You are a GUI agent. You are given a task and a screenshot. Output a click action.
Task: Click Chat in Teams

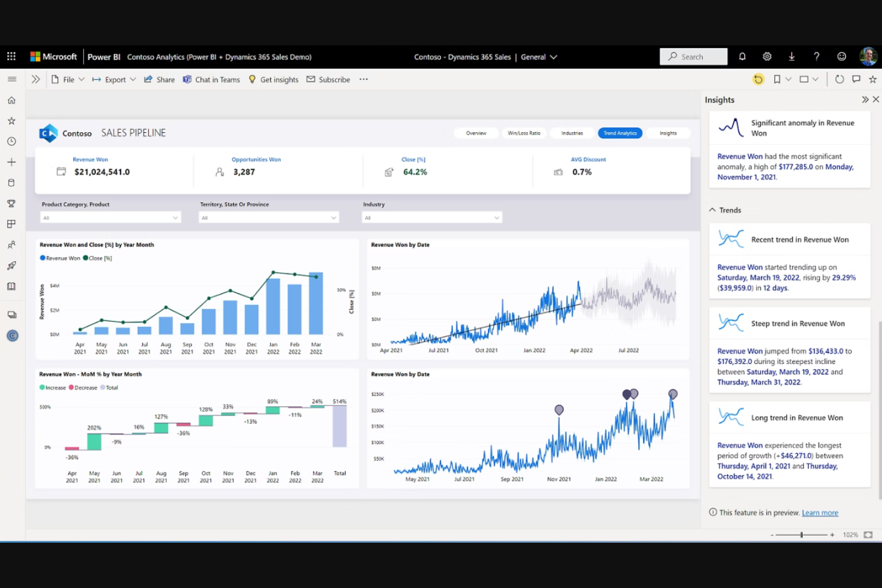[211, 79]
